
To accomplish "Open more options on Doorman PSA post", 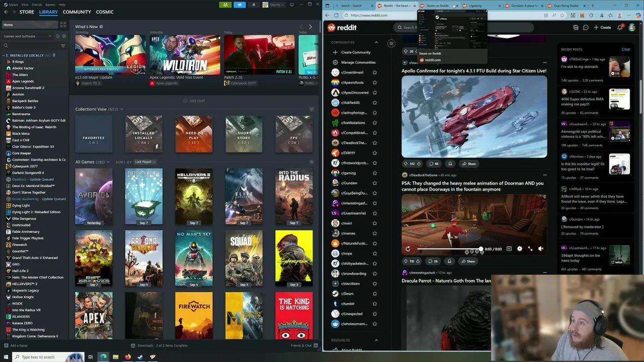I will tap(544, 175).
